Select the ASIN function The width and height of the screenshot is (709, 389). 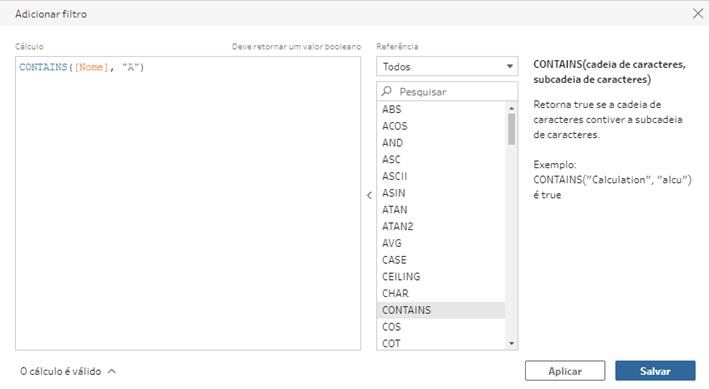[441, 193]
